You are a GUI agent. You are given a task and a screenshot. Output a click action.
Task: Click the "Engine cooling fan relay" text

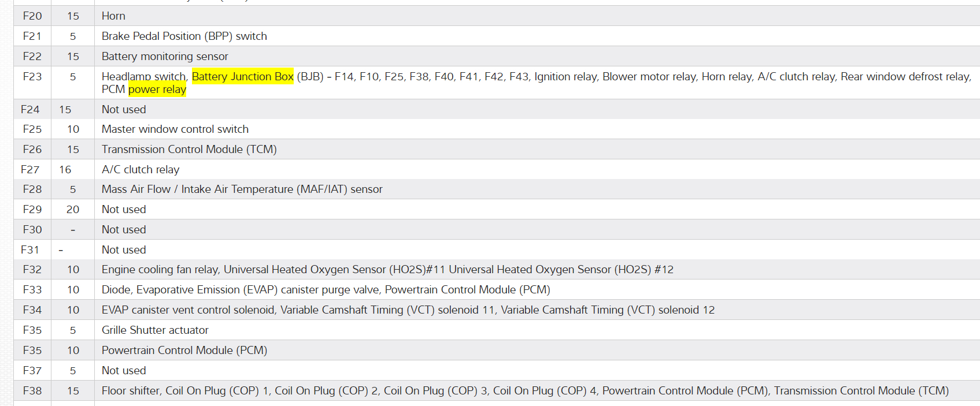click(x=160, y=270)
